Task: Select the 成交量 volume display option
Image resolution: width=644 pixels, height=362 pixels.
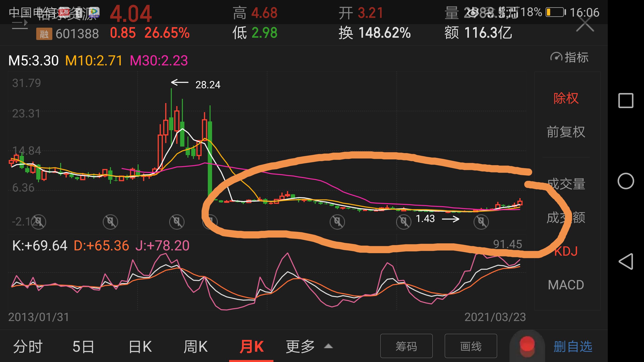Action: pos(566,184)
